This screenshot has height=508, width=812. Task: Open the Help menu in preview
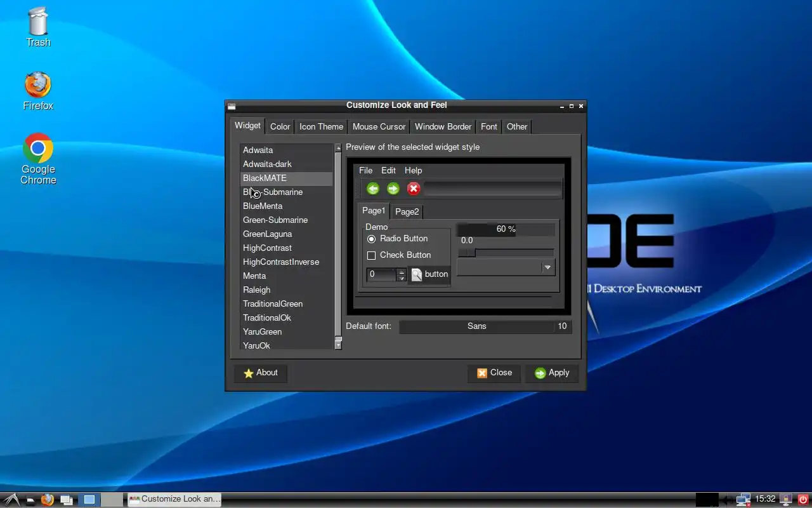click(413, 170)
